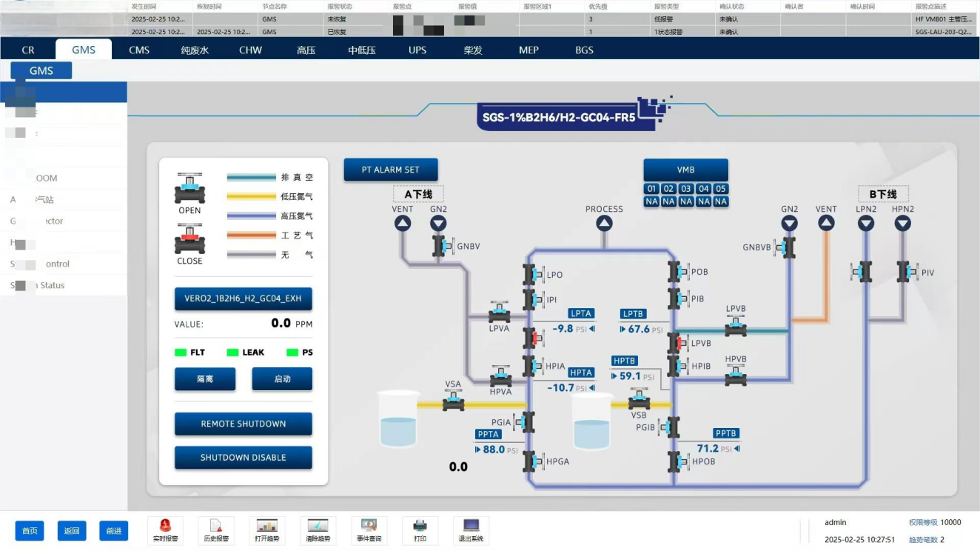Toggle the PIV valve under HPN2
The width and height of the screenshot is (980, 551).
(x=906, y=272)
